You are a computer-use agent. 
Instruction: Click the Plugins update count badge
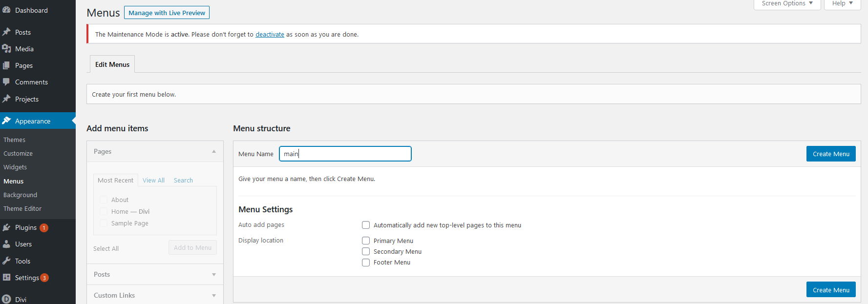[x=44, y=228]
